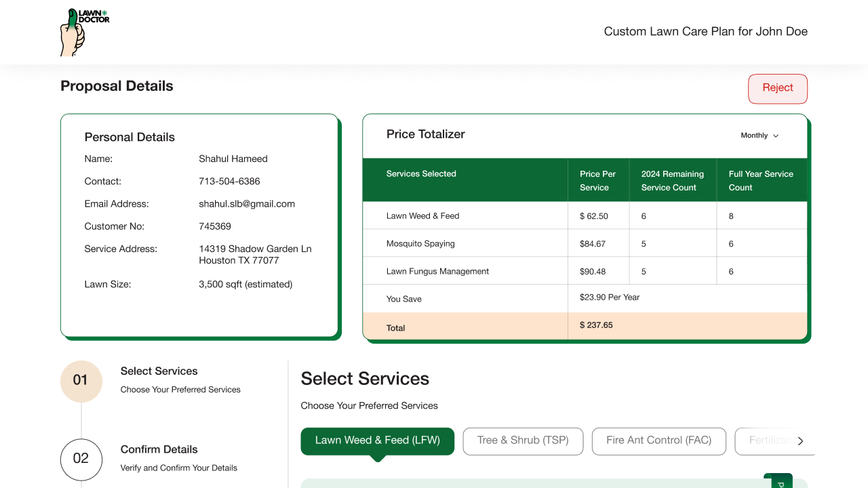868x488 pixels.
Task: Select the Lawn Weed & Feed (LFW) tab
Action: click(378, 441)
